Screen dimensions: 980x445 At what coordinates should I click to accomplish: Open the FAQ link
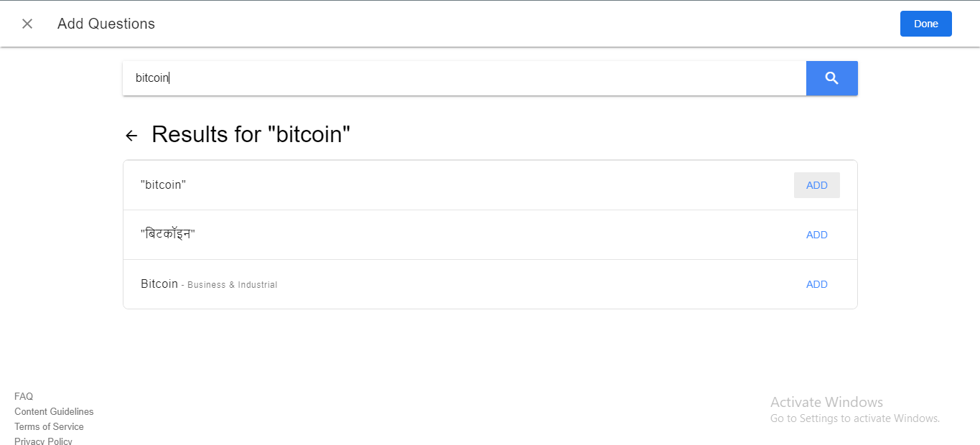point(24,396)
